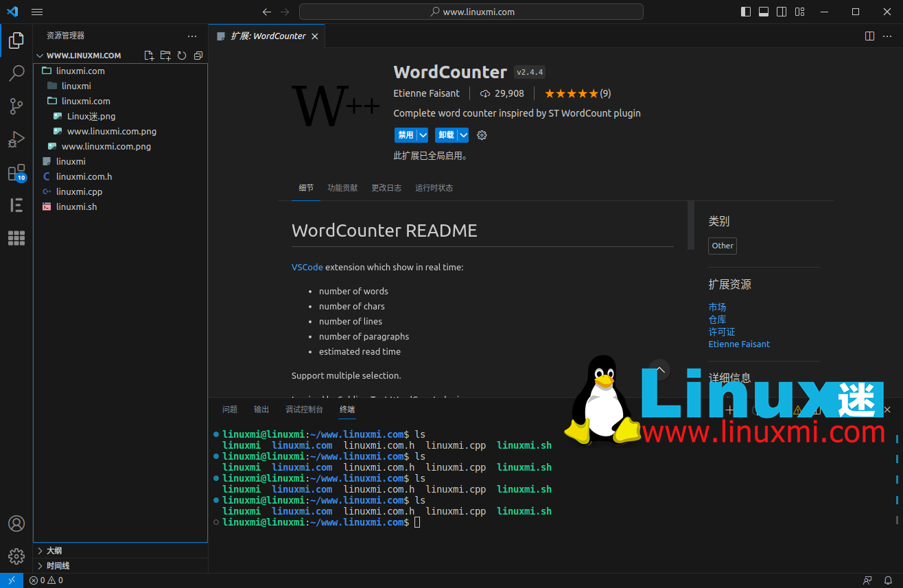903x588 pixels.
Task: Show errors and warnings in status bar
Action: click(47, 580)
